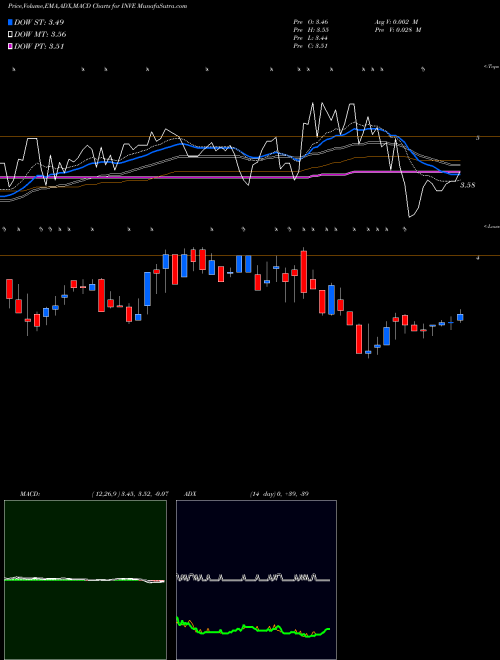This screenshot has height=660, width=500.
Task: Click the 'Pre C: 3.51' value
Action: point(311,46)
